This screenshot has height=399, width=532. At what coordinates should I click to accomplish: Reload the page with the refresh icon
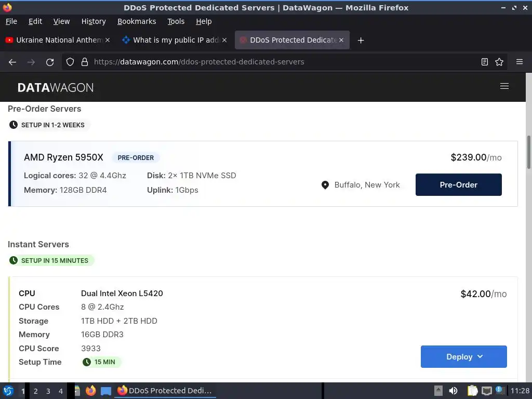50,62
